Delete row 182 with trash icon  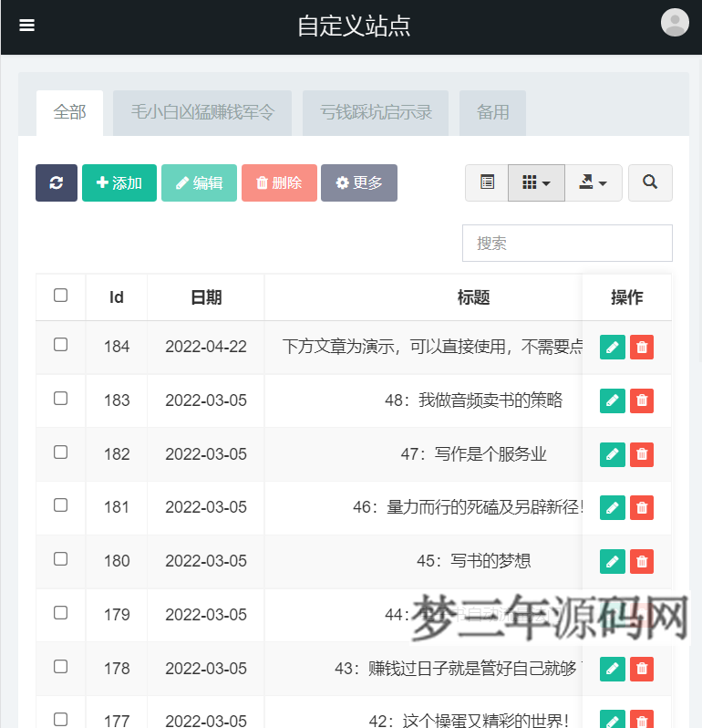point(642,454)
